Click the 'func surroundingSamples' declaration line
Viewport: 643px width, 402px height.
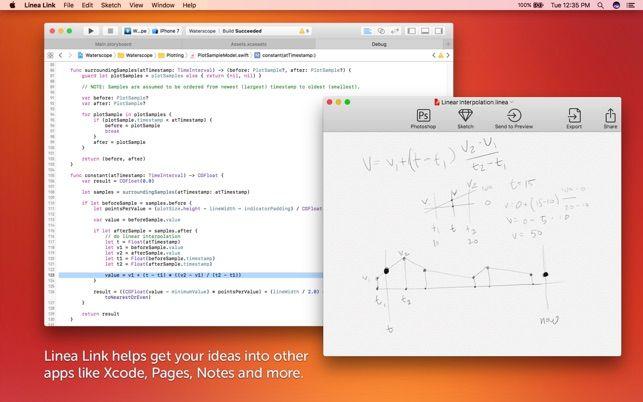pos(211,70)
